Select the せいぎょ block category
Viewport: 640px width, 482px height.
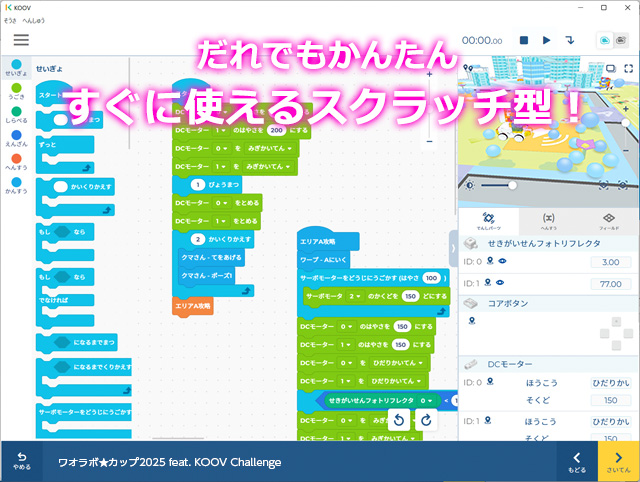pyautogui.click(x=16, y=68)
